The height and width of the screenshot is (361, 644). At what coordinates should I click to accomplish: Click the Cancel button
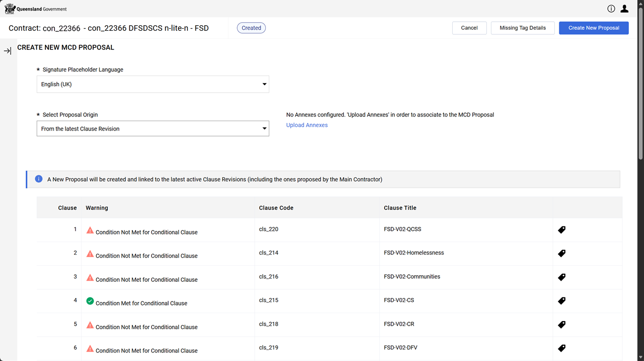pos(469,28)
